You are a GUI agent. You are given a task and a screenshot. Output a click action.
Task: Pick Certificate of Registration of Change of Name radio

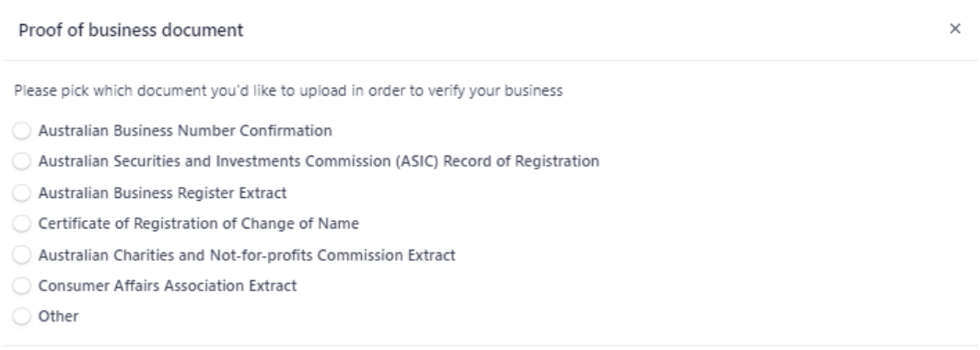(x=22, y=223)
